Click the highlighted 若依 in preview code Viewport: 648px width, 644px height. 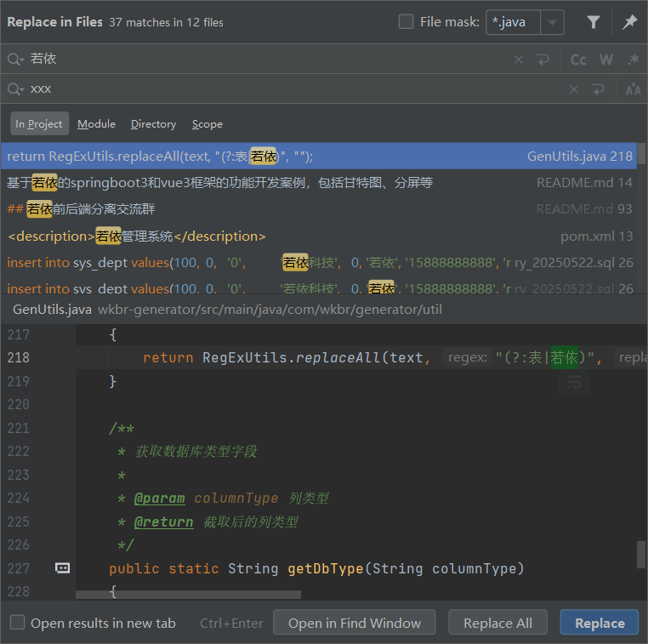click(564, 357)
